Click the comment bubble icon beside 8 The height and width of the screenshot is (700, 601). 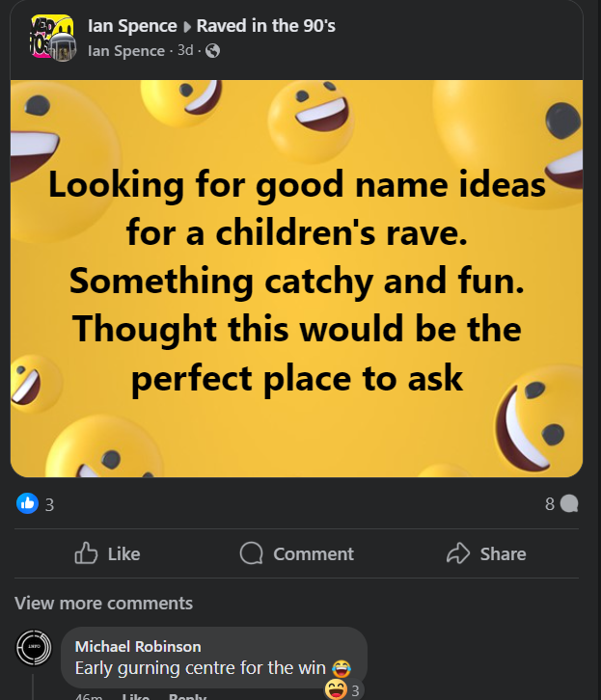tap(569, 502)
